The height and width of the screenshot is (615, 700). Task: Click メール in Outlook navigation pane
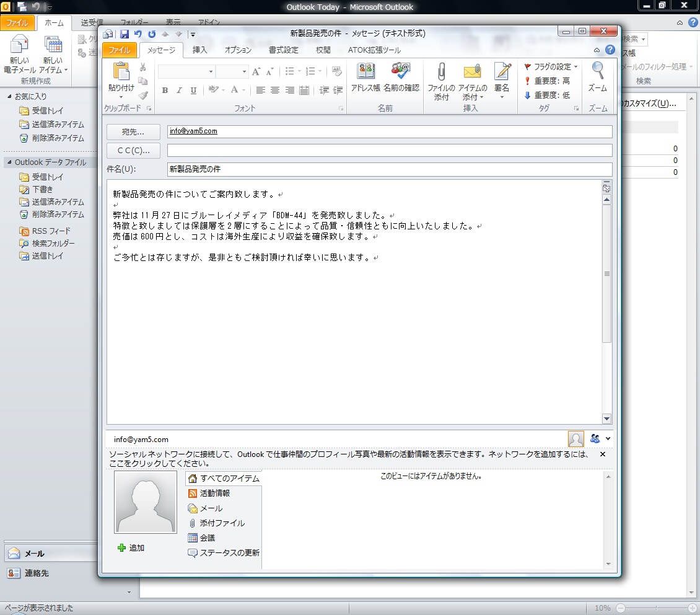(x=50, y=554)
